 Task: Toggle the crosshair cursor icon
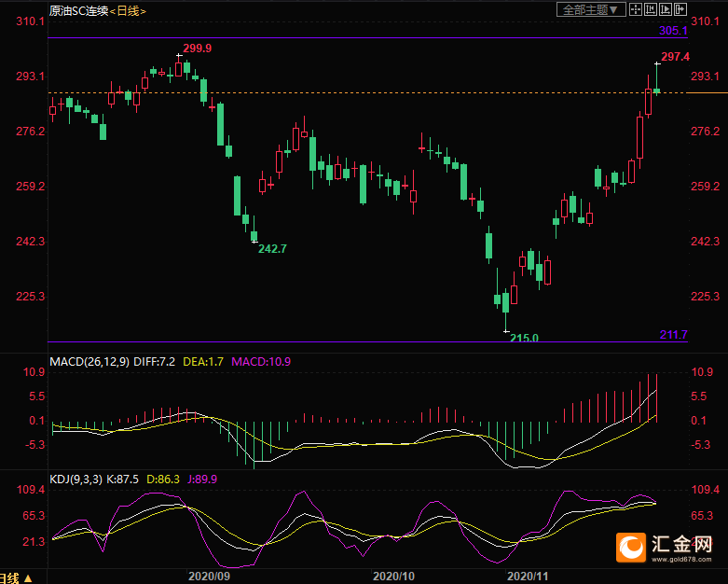click(x=636, y=9)
